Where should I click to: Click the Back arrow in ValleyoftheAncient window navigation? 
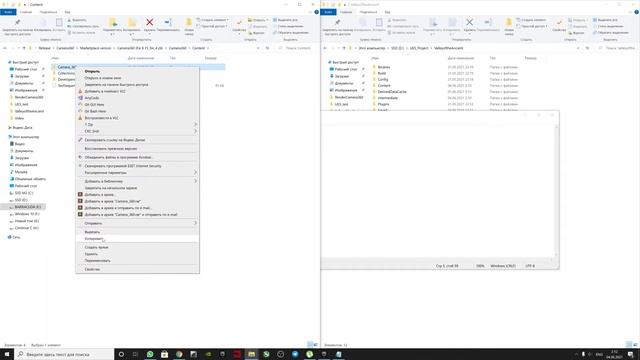(x=325, y=48)
